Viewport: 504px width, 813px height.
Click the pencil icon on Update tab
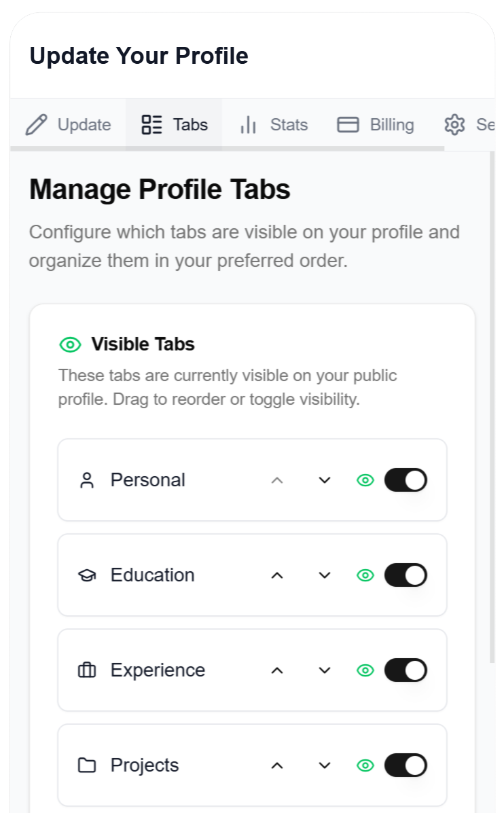pos(36,125)
